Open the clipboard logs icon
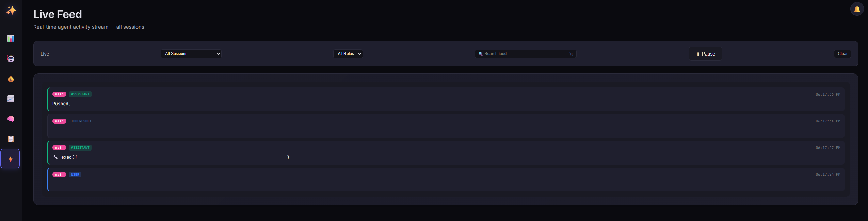 click(11, 139)
